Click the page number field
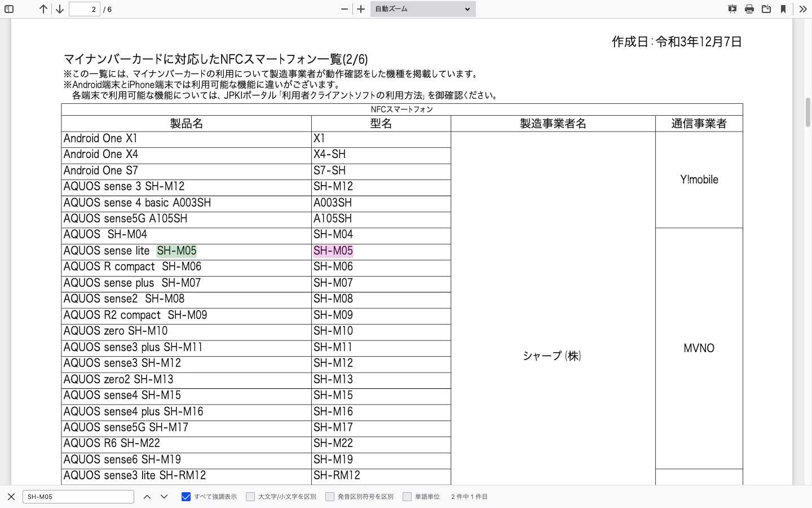812x508 pixels. [85, 9]
